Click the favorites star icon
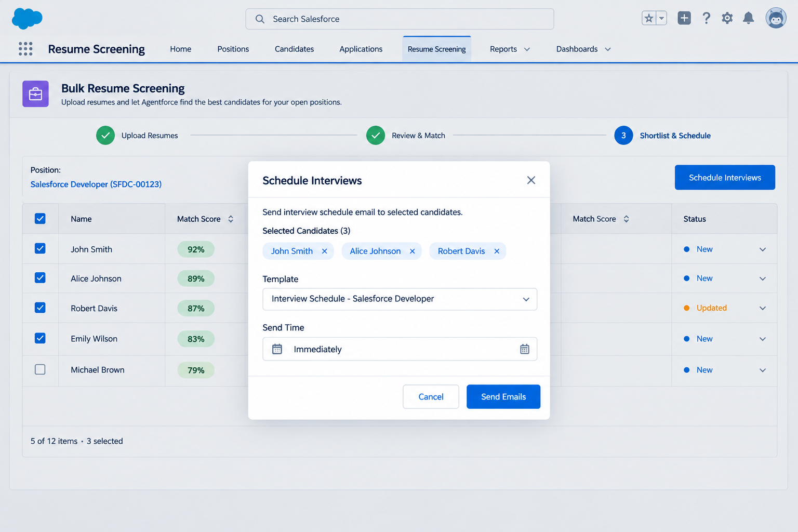Image resolution: width=798 pixels, height=532 pixels. pyautogui.click(x=649, y=18)
